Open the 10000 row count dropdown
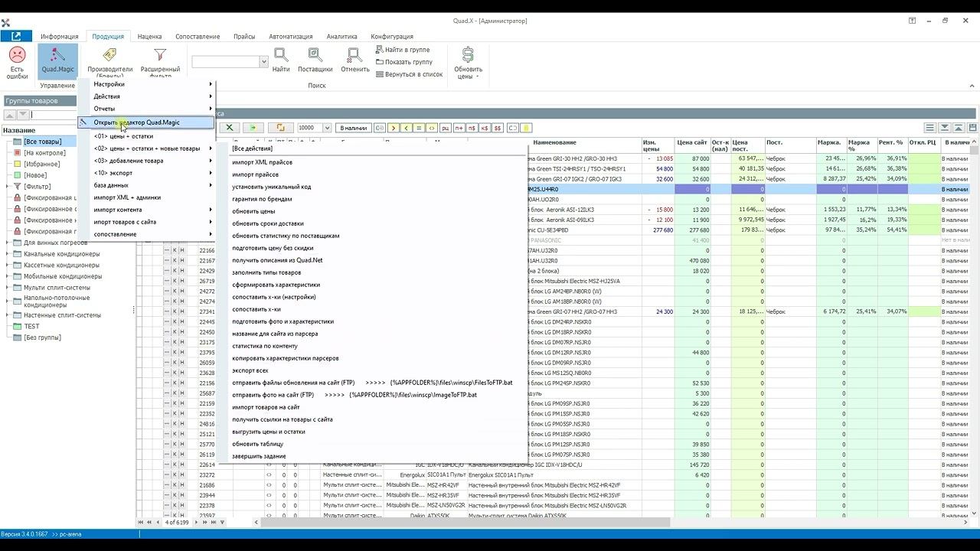This screenshot has width=980, height=551. point(327,128)
